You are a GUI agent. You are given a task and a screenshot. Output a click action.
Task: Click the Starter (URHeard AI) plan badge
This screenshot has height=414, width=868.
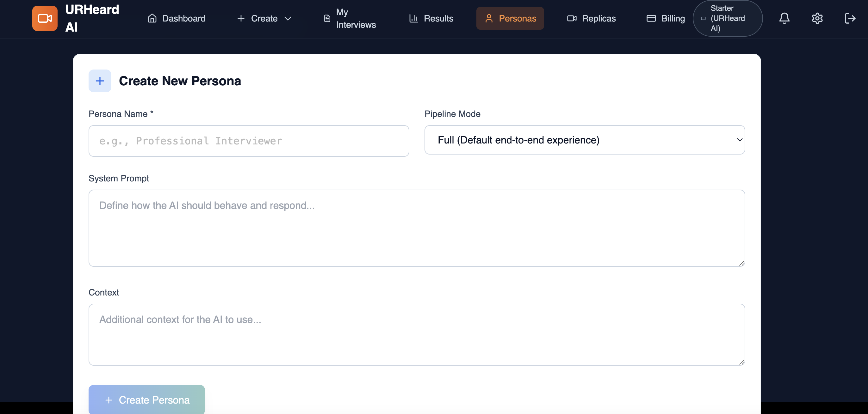pos(728,18)
